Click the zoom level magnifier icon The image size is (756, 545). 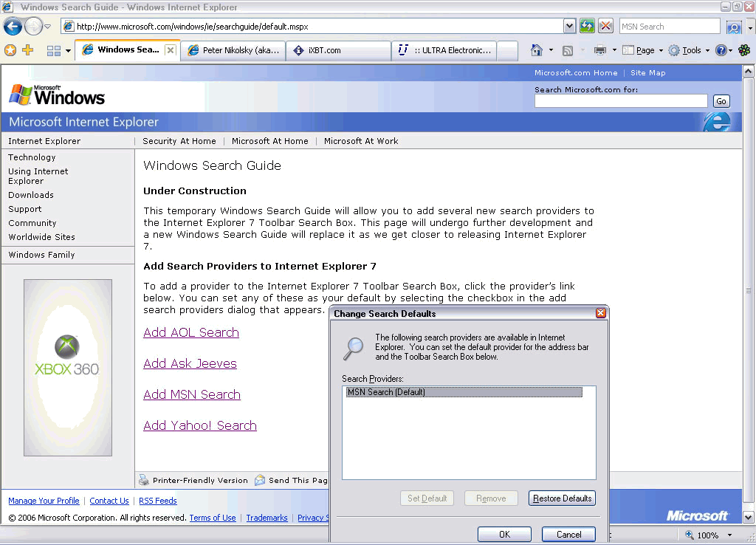690,535
